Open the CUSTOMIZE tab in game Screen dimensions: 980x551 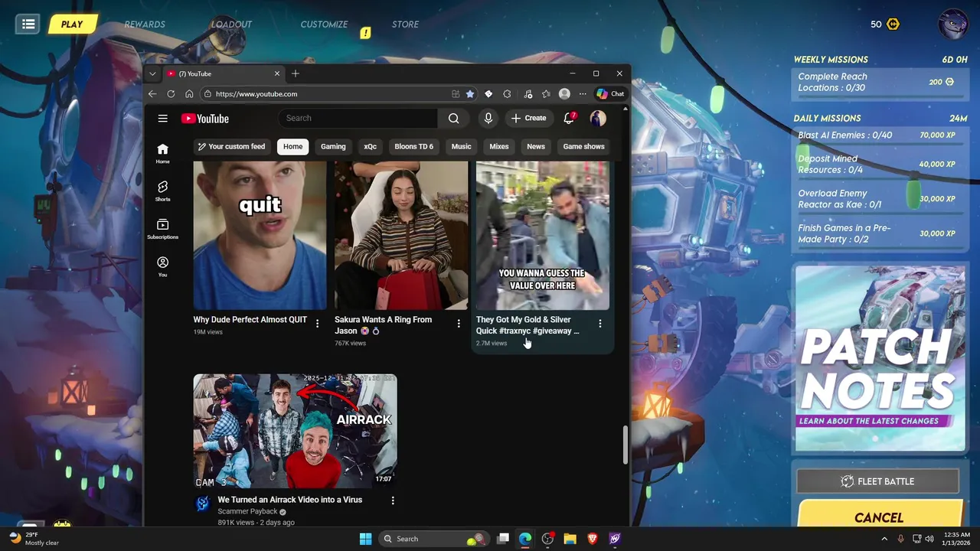click(x=324, y=24)
